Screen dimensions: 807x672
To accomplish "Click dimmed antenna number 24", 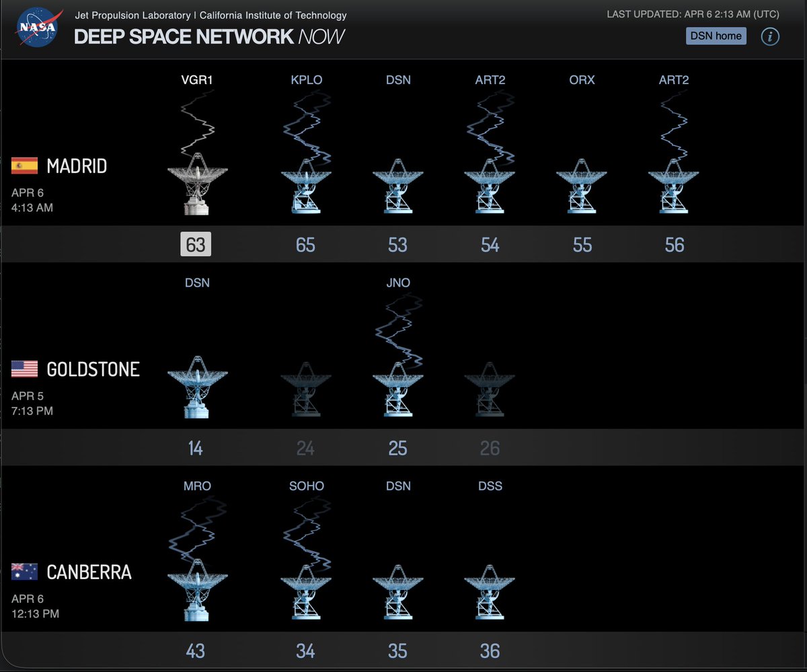I will pos(305,448).
